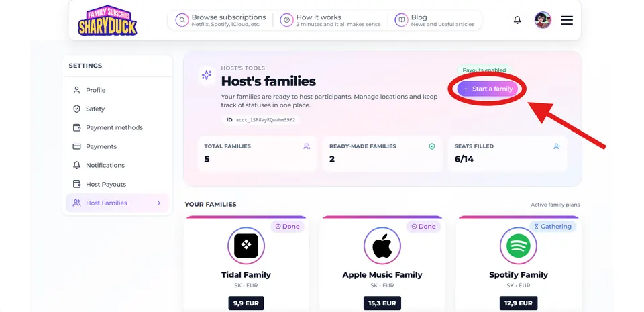Expand Host Families chevron arrow
The image size is (644, 312).
(159, 203)
